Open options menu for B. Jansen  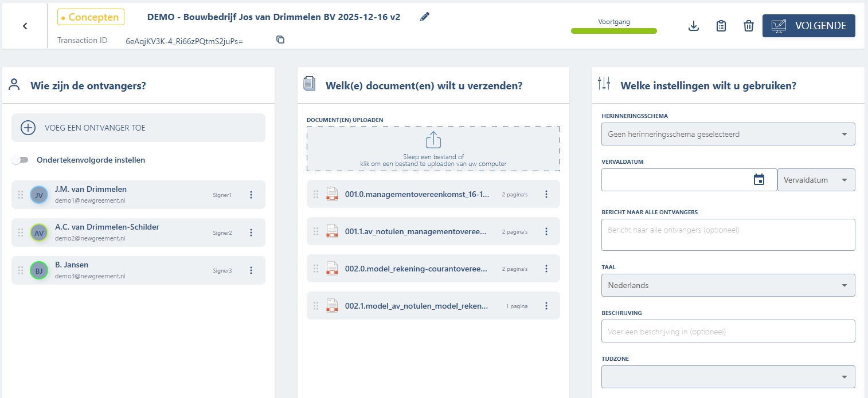[251, 270]
